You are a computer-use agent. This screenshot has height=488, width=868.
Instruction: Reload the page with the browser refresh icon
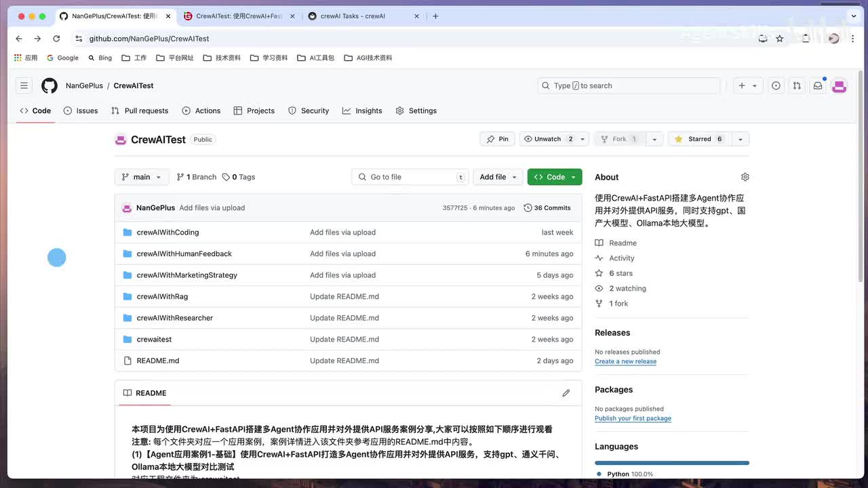pos(56,39)
